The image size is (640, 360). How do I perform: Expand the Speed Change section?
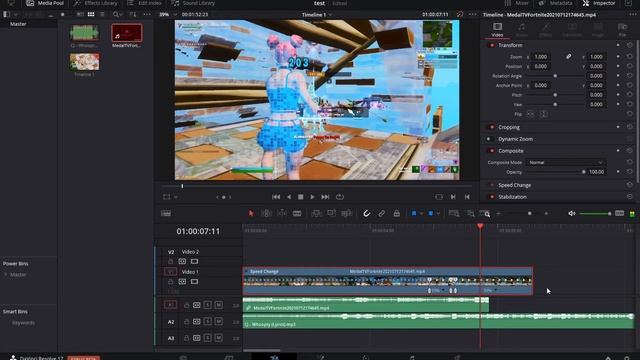click(x=514, y=185)
